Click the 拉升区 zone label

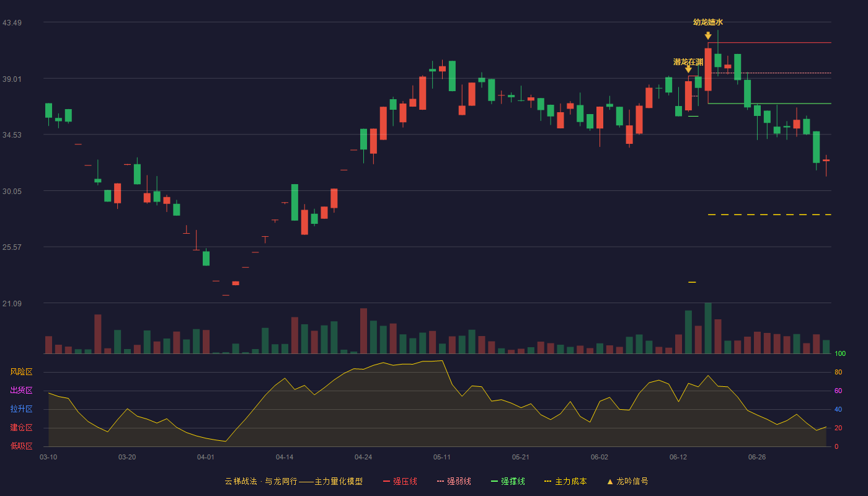click(x=21, y=409)
